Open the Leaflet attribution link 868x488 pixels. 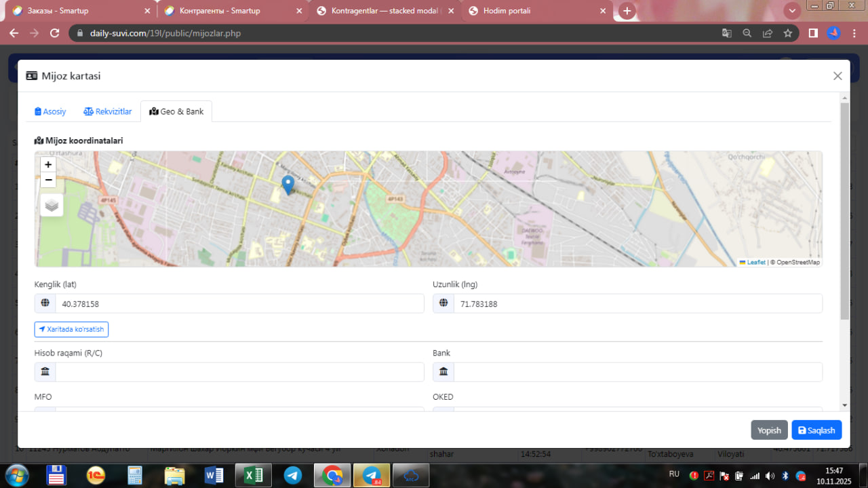(x=755, y=262)
